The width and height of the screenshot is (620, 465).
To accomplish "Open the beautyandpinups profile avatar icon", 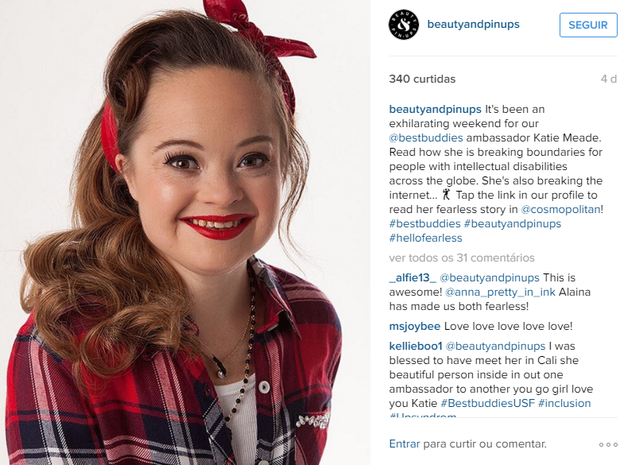I will click(x=403, y=25).
